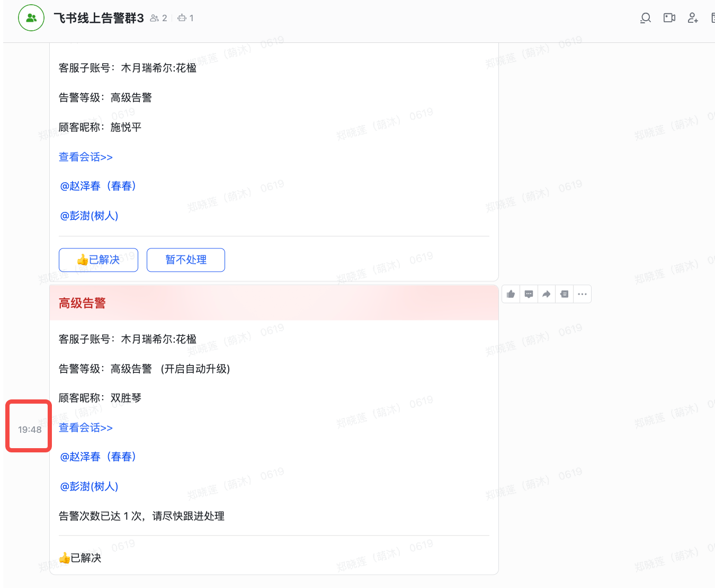The height and width of the screenshot is (588, 715).
Task: Add a member using the header icon
Action: 693,18
